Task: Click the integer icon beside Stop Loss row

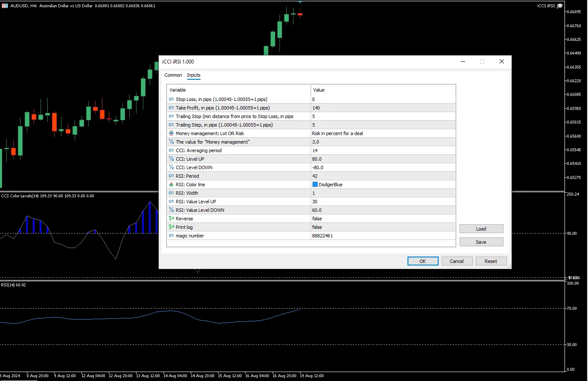Action: click(x=171, y=99)
